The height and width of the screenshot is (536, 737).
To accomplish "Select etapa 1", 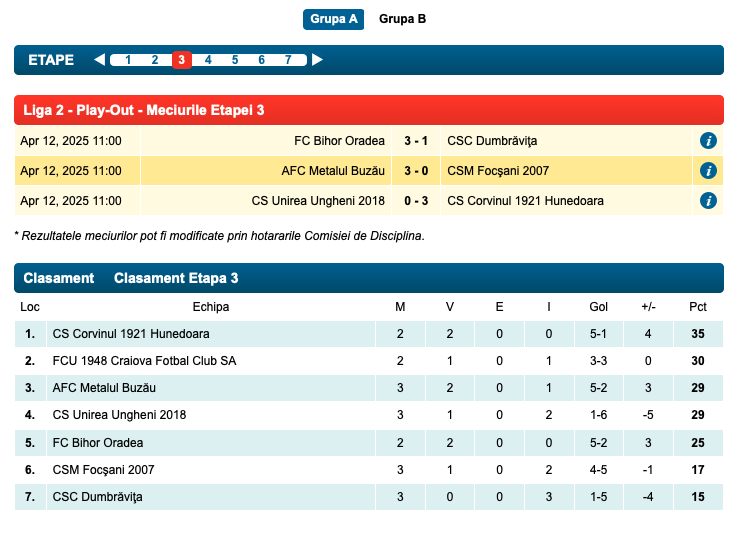I will point(128,60).
